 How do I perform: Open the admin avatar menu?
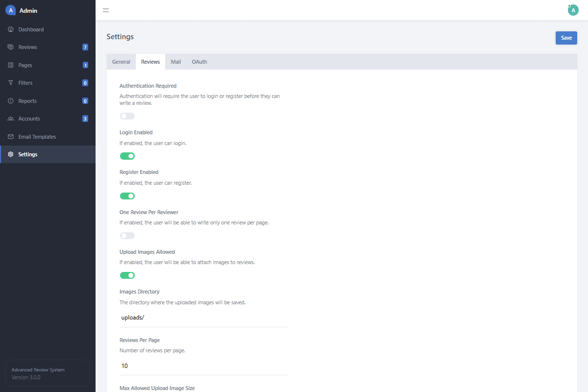pos(573,10)
